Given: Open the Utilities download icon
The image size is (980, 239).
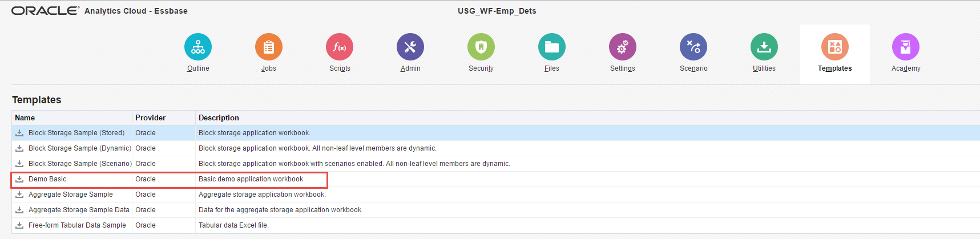Looking at the screenshot, I should tap(764, 47).
